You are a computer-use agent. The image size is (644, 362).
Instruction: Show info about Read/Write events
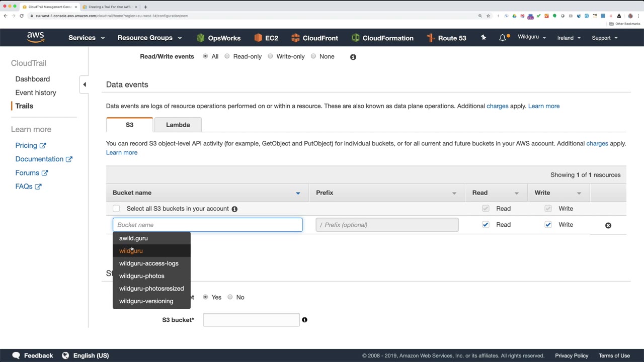tap(353, 57)
